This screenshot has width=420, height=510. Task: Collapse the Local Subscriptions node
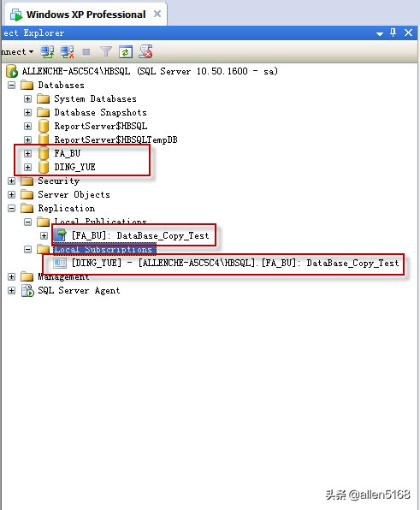click(x=28, y=250)
